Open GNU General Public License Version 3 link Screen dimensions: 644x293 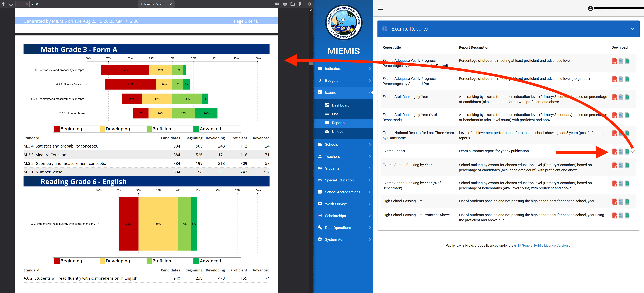tap(542, 246)
